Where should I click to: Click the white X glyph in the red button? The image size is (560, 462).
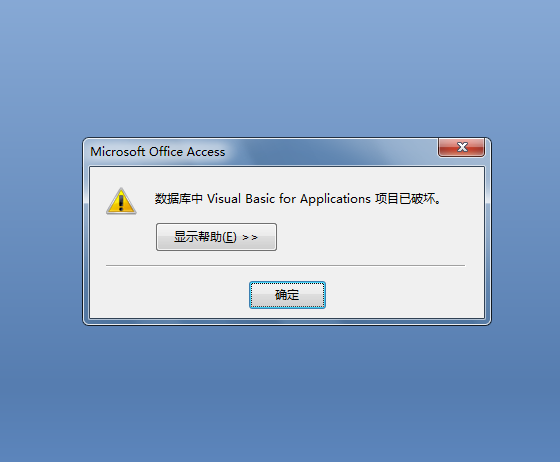[462, 147]
